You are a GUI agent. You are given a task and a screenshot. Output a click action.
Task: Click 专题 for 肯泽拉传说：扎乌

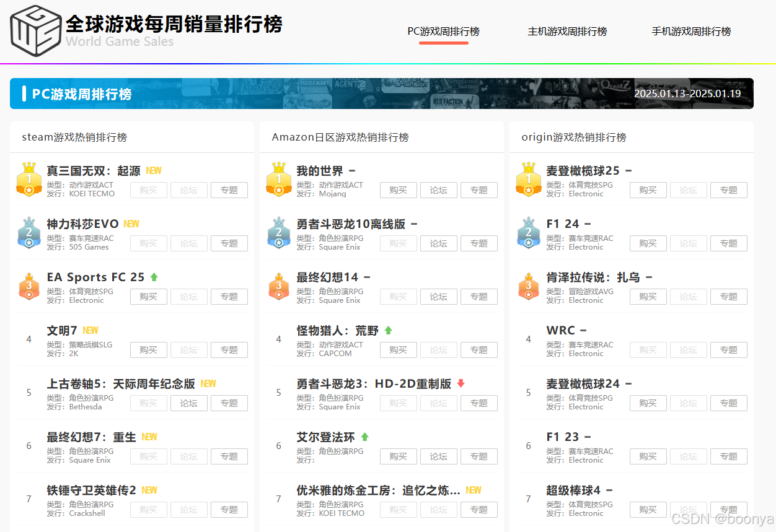[x=729, y=297]
